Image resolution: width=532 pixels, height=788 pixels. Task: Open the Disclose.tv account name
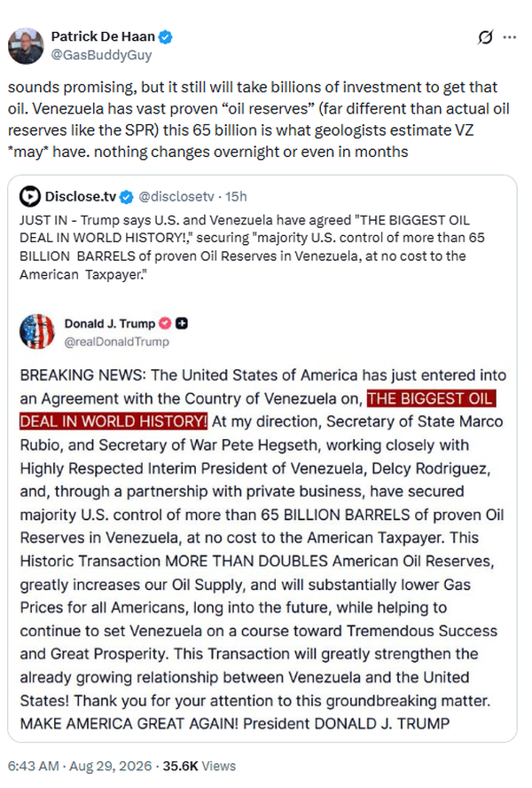click(x=81, y=196)
